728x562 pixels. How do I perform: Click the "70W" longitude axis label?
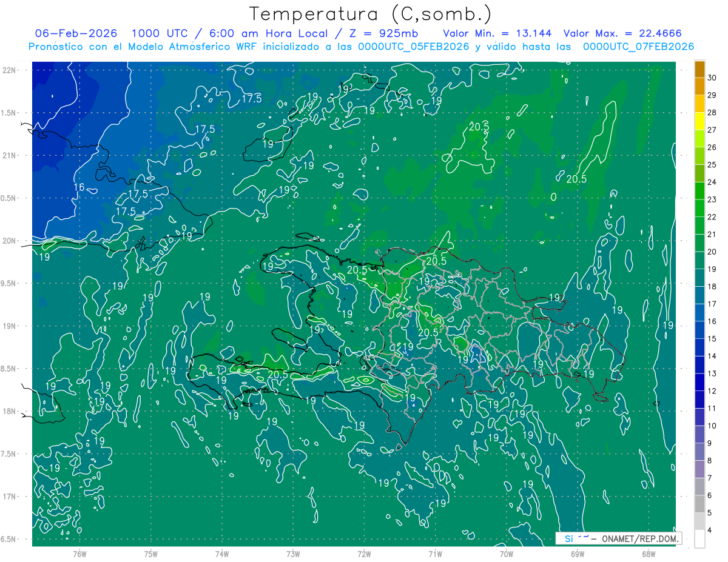coord(507,554)
